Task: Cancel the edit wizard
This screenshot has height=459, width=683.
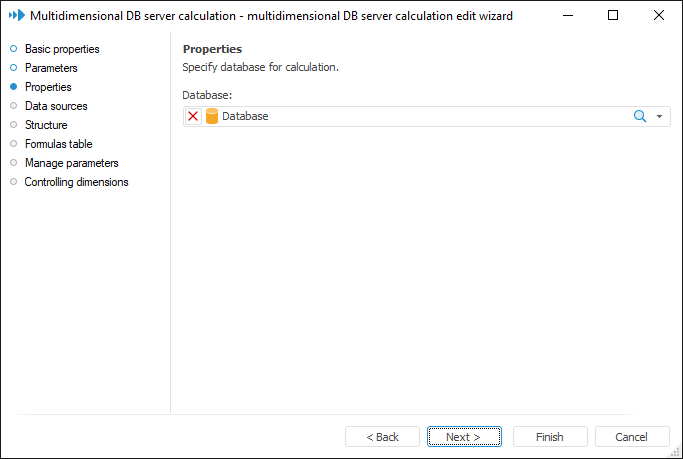Action: coord(632,437)
